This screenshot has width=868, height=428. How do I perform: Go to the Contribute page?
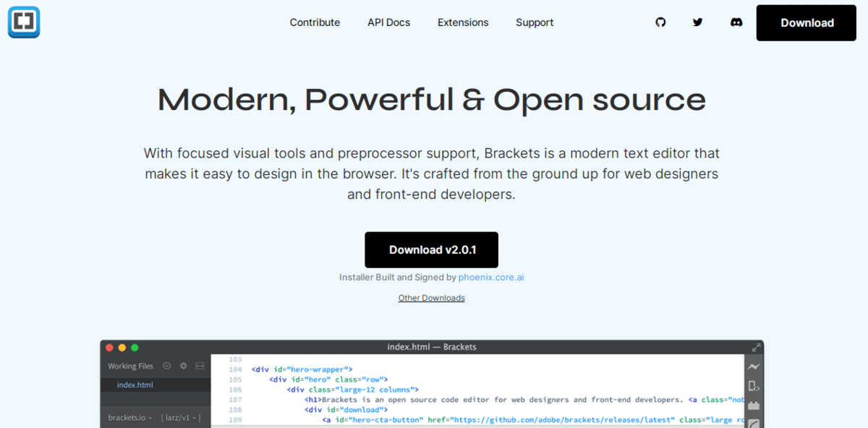[x=315, y=22]
